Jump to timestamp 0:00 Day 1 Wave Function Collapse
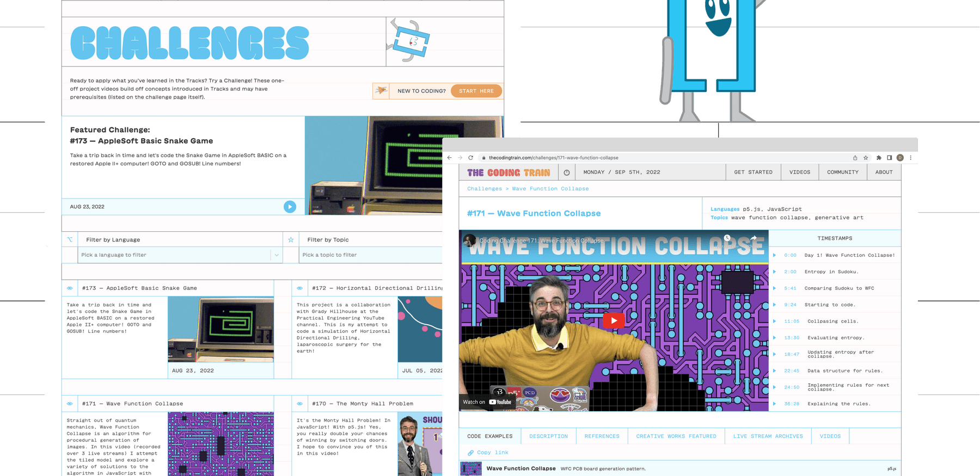 [835, 255]
